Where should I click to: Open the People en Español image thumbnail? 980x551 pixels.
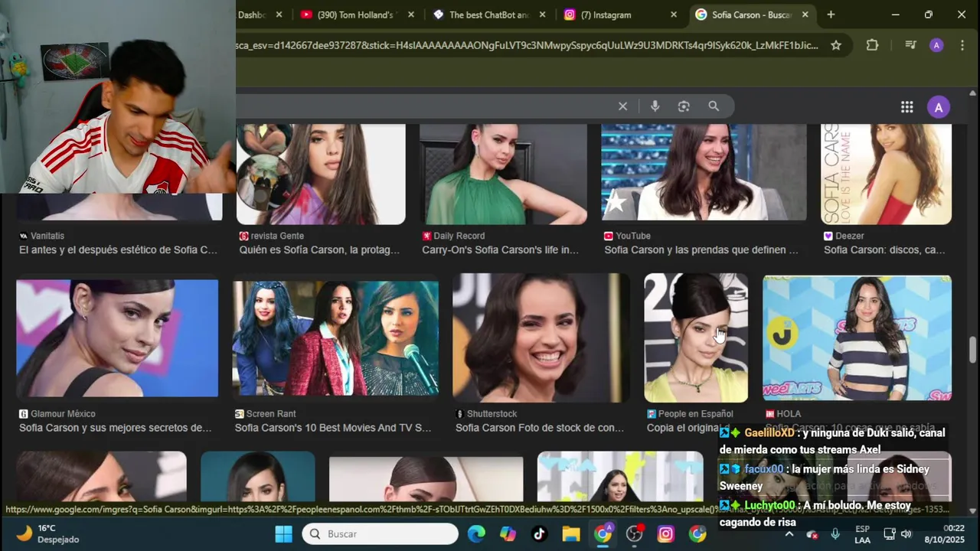pos(696,337)
